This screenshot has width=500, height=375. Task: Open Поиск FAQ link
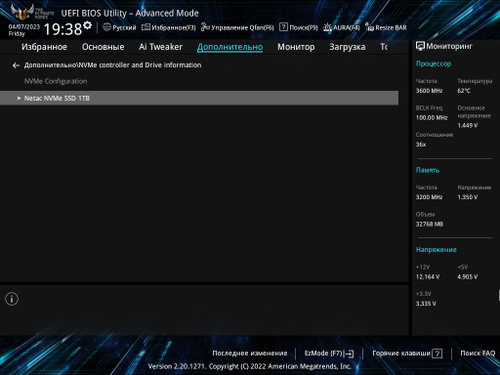(x=478, y=353)
